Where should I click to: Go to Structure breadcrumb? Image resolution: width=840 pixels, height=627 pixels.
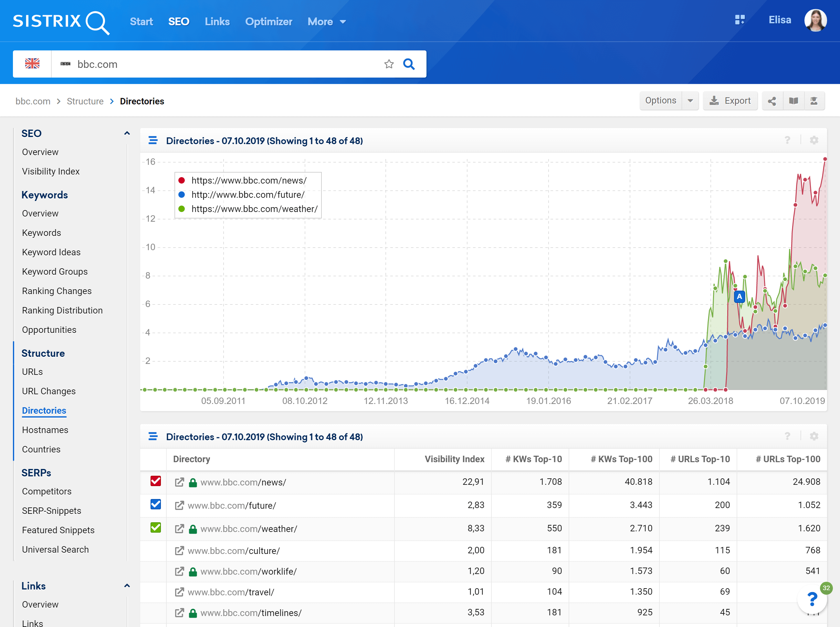pyautogui.click(x=85, y=101)
